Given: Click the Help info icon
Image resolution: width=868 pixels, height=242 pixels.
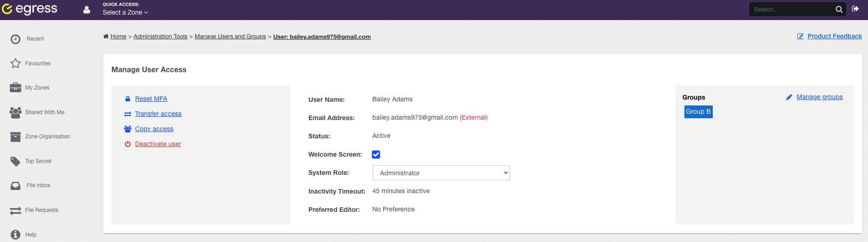Looking at the screenshot, I should click(16, 235).
